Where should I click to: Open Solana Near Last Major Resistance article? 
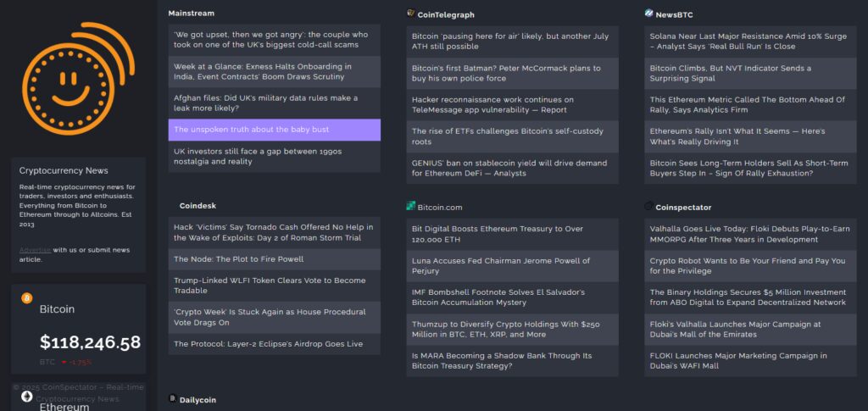[750, 42]
